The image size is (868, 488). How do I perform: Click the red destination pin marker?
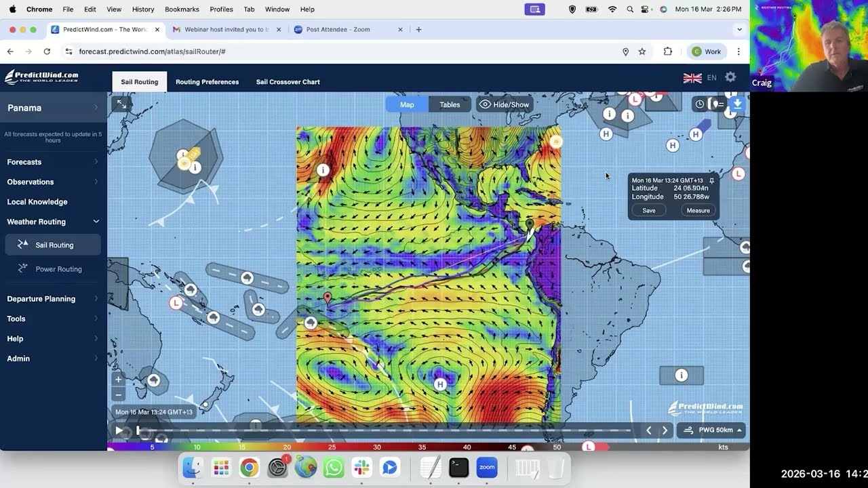(328, 298)
